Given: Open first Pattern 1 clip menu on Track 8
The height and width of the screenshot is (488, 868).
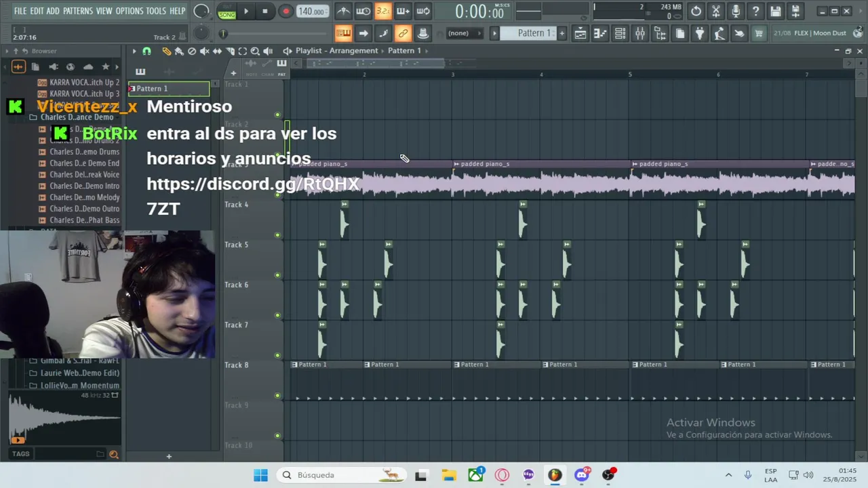Looking at the screenshot, I should point(294,365).
